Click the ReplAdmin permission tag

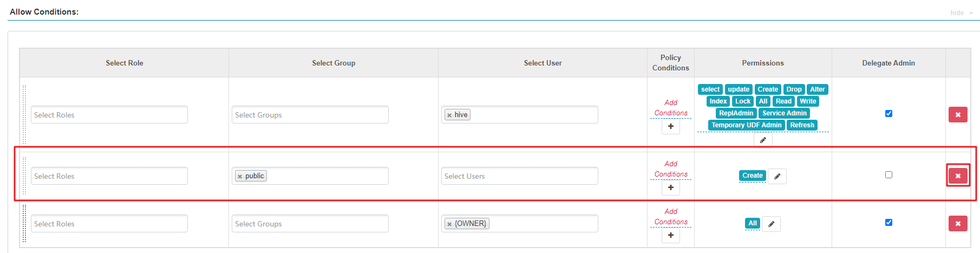[x=736, y=113]
